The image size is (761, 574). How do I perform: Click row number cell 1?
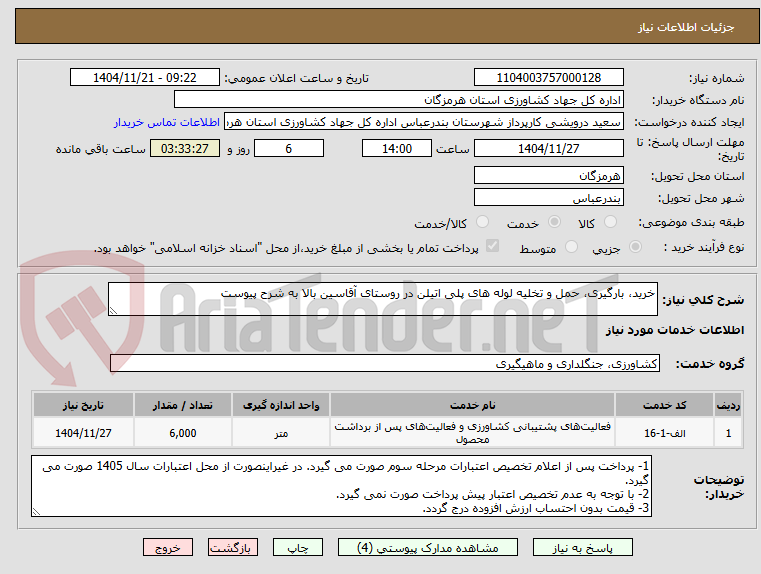coord(728,433)
